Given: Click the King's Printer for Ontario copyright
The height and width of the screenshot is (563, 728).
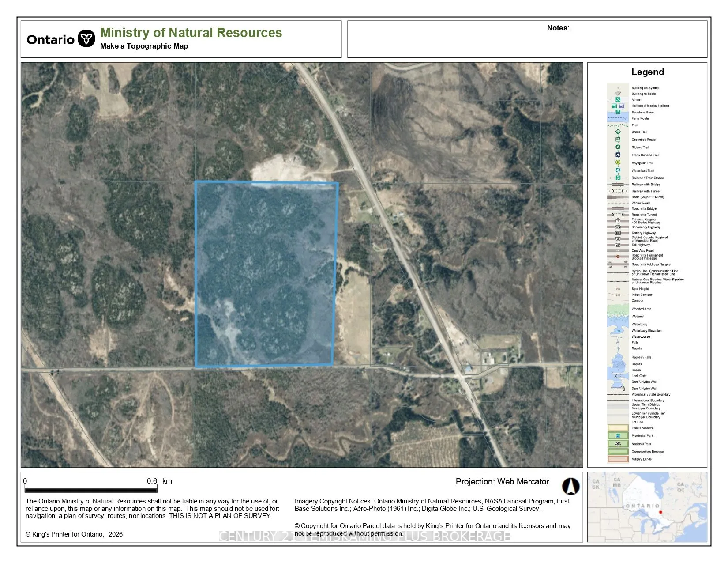Looking at the screenshot, I should [x=74, y=534].
